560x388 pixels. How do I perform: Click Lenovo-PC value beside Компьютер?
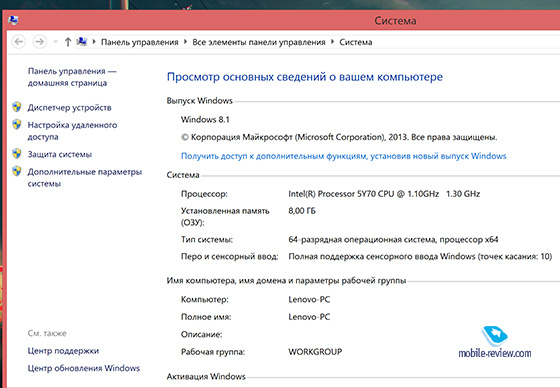(309, 299)
